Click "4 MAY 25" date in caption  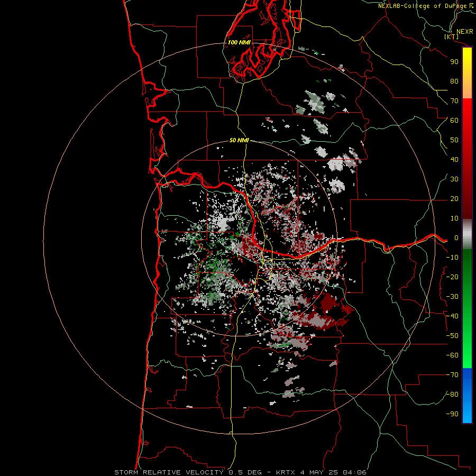319,472
